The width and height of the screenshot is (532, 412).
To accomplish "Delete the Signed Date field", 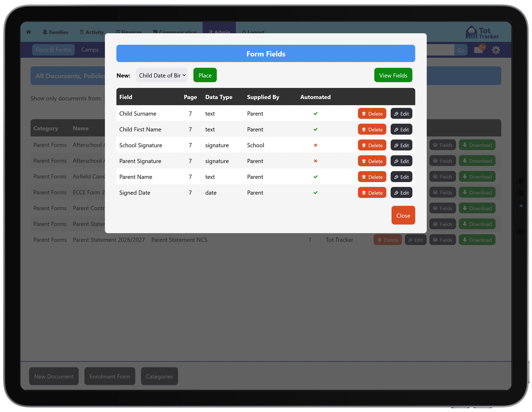I will (372, 193).
